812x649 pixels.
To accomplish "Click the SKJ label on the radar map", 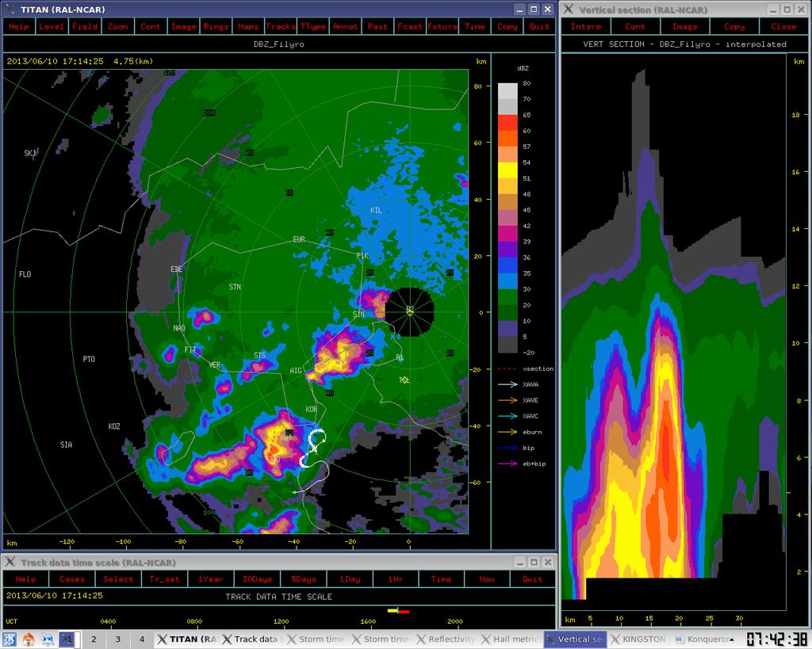I will click(x=31, y=153).
